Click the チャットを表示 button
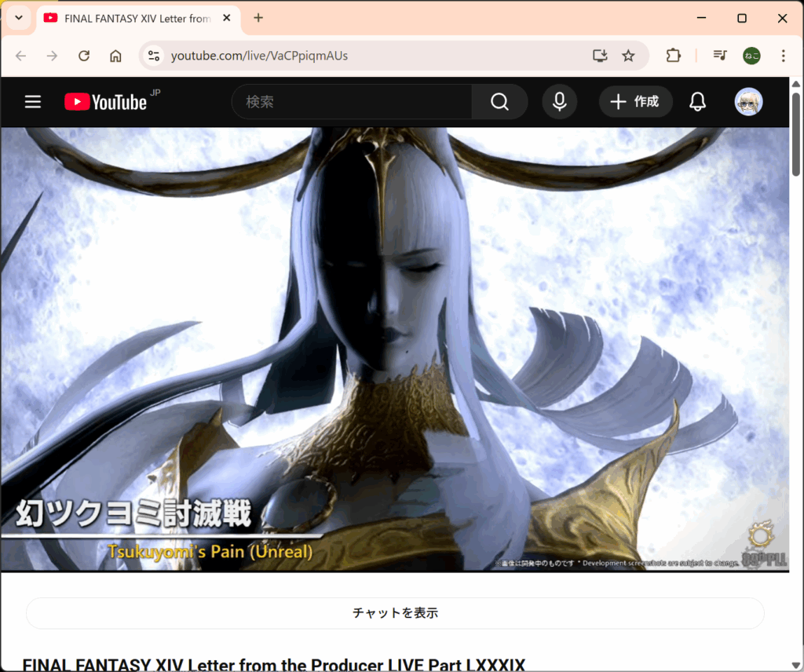This screenshot has width=804, height=672. tap(395, 613)
